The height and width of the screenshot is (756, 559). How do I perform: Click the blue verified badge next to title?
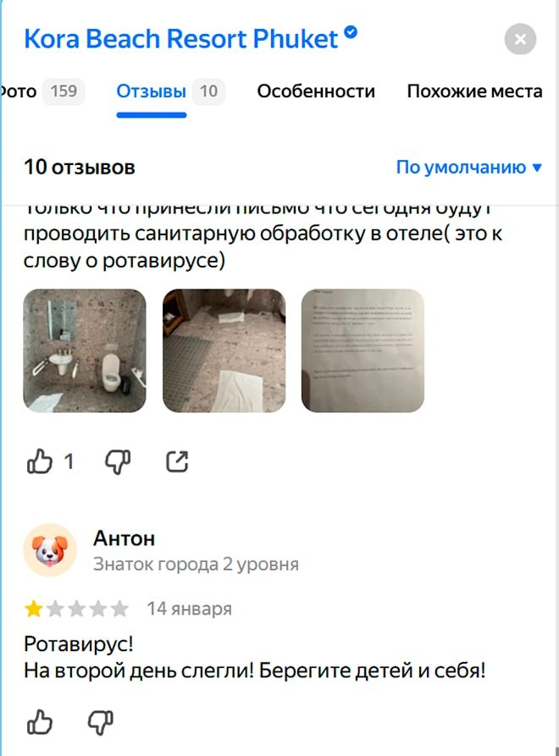pos(351,32)
